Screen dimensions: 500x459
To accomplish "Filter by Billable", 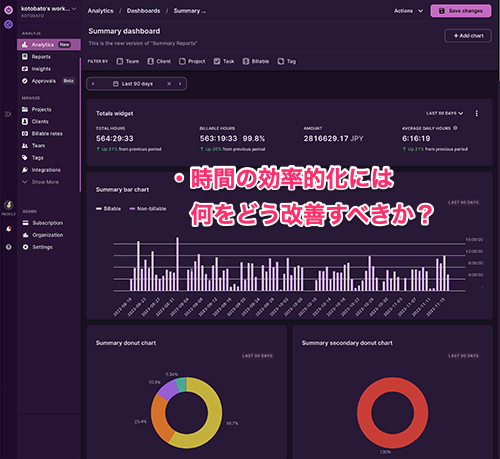I will point(256,61).
